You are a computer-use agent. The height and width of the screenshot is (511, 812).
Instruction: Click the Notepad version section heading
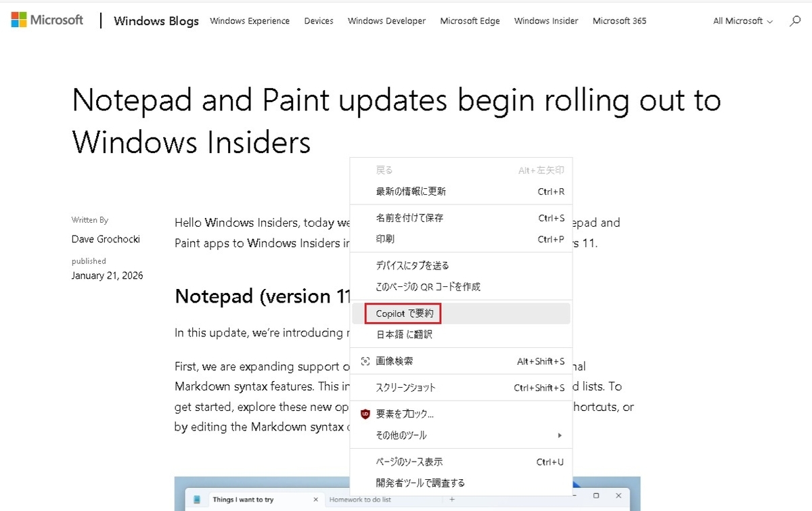pos(263,296)
